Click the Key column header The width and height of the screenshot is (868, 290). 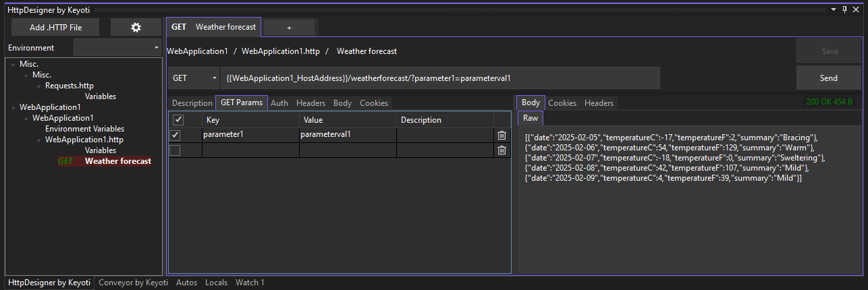(251, 120)
